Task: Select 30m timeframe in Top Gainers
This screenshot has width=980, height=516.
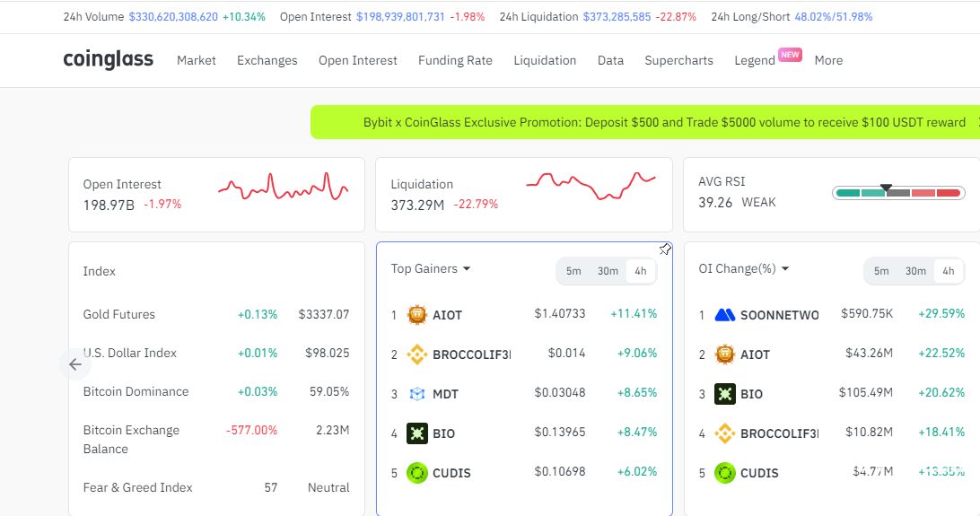Action: (x=608, y=271)
